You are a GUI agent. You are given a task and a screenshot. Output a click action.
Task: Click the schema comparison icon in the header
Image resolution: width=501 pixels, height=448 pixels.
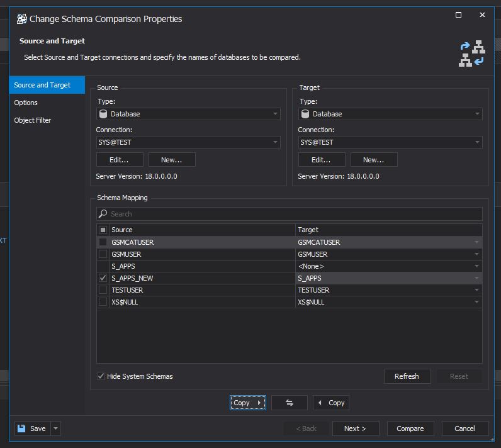click(x=471, y=53)
